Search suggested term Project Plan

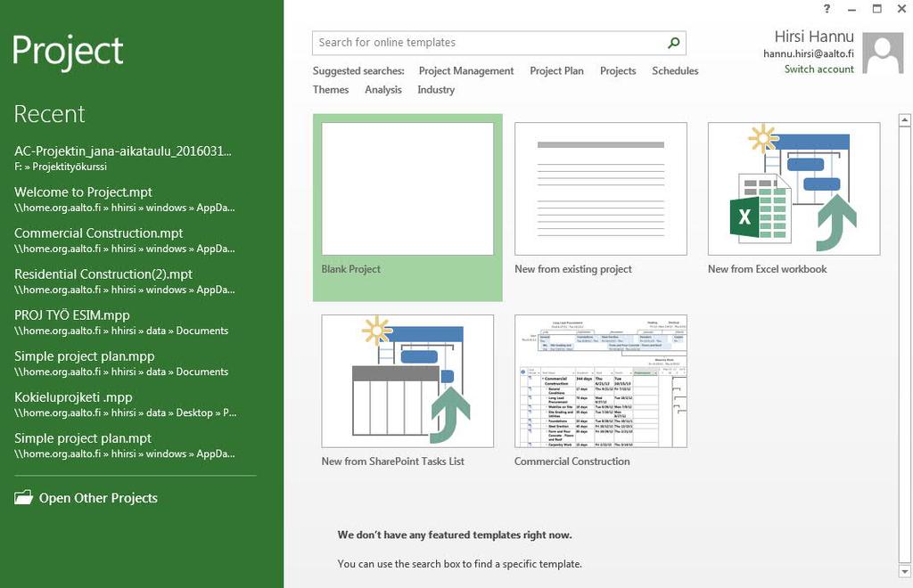click(556, 71)
